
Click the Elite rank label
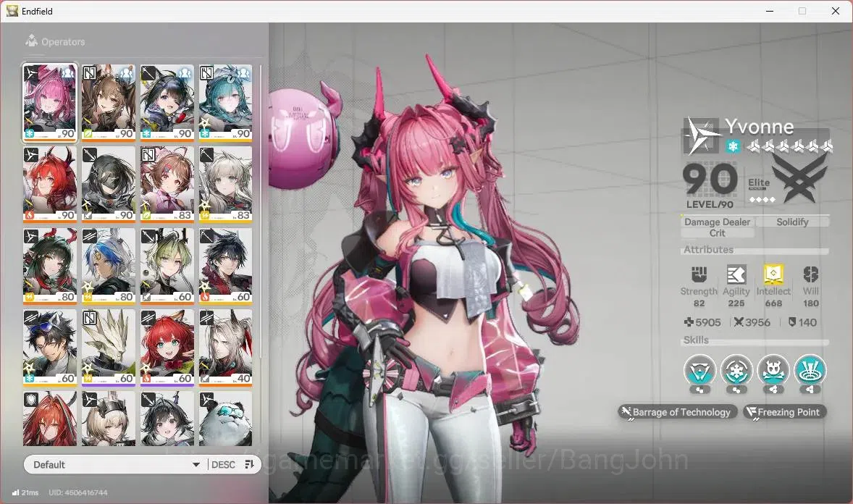759,183
